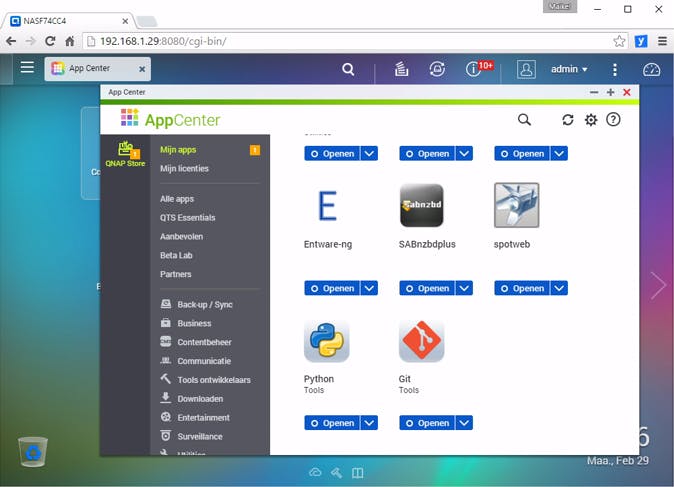
Task: Open Mijn licenties section
Action: click(184, 168)
